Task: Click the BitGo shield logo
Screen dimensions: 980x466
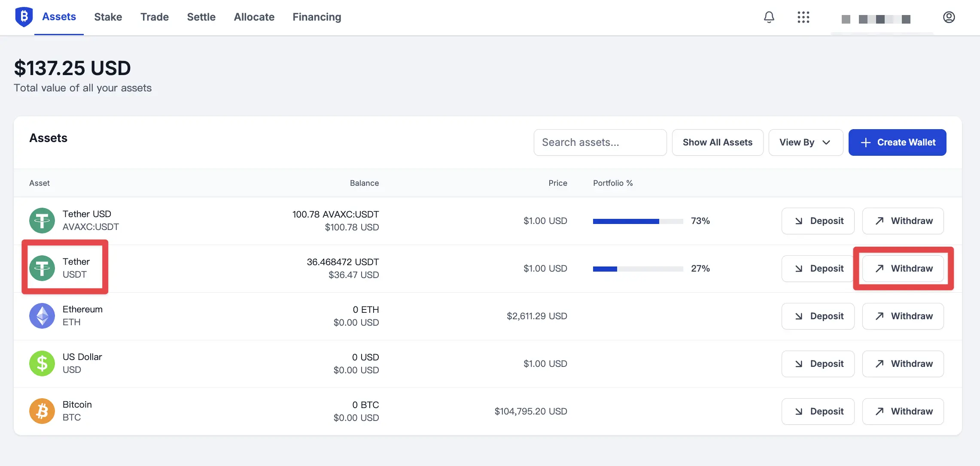Action: (24, 17)
